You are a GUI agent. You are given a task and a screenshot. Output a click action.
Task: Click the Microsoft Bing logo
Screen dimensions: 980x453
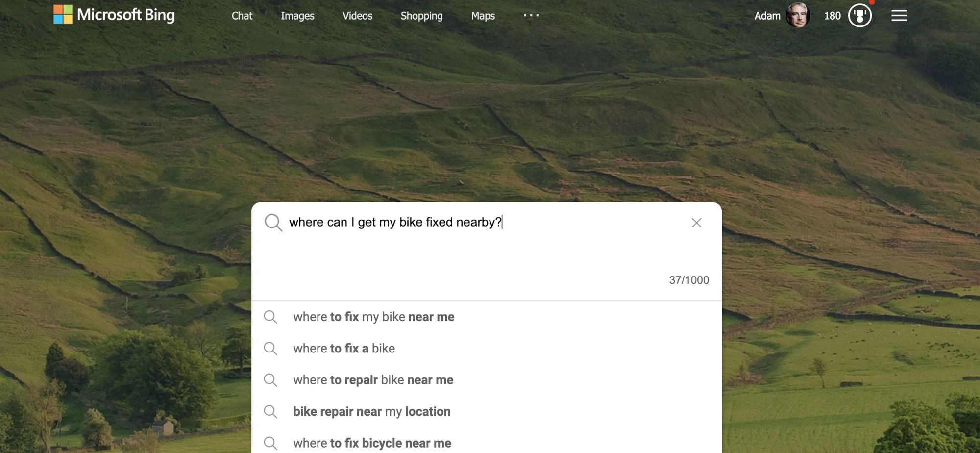[x=114, y=15]
